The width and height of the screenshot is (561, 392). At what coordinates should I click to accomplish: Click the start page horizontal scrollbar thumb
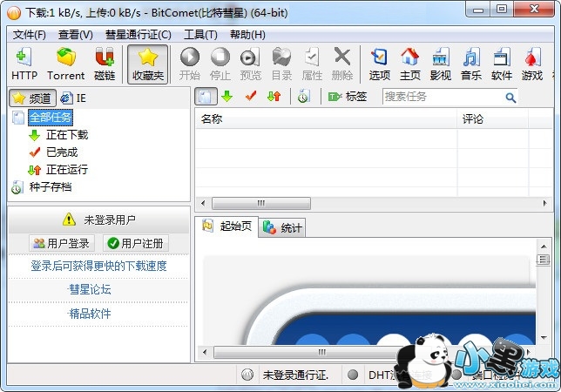click(x=322, y=352)
